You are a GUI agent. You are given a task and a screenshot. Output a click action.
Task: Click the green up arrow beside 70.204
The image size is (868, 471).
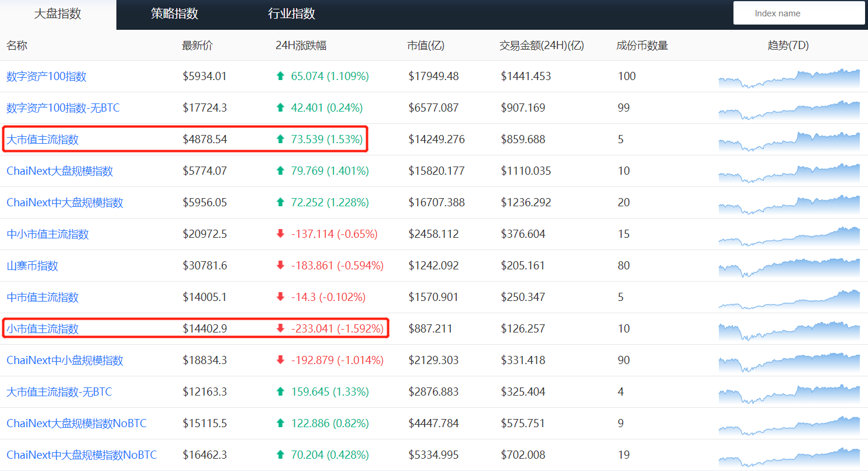point(280,455)
